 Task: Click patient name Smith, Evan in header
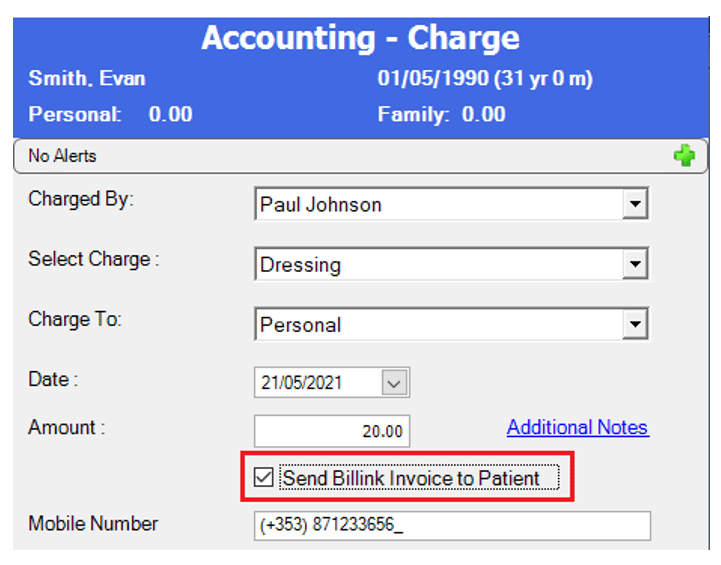[x=87, y=78]
